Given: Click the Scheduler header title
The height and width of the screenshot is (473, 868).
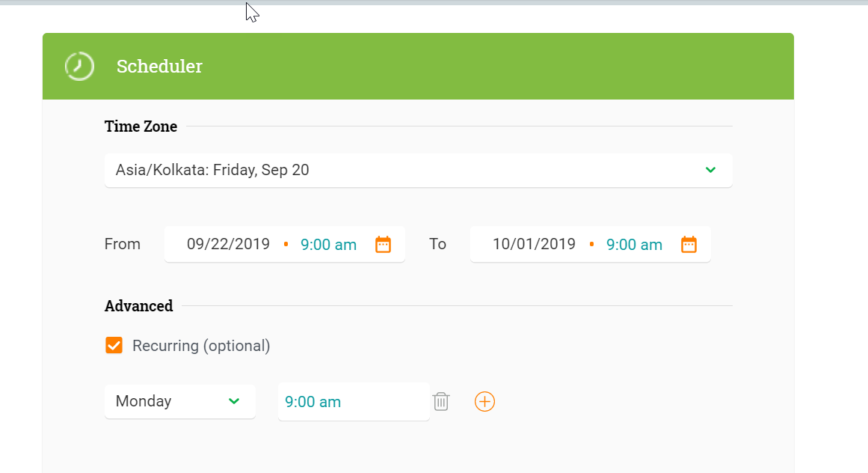Looking at the screenshot, I should [x=159, y=67].
